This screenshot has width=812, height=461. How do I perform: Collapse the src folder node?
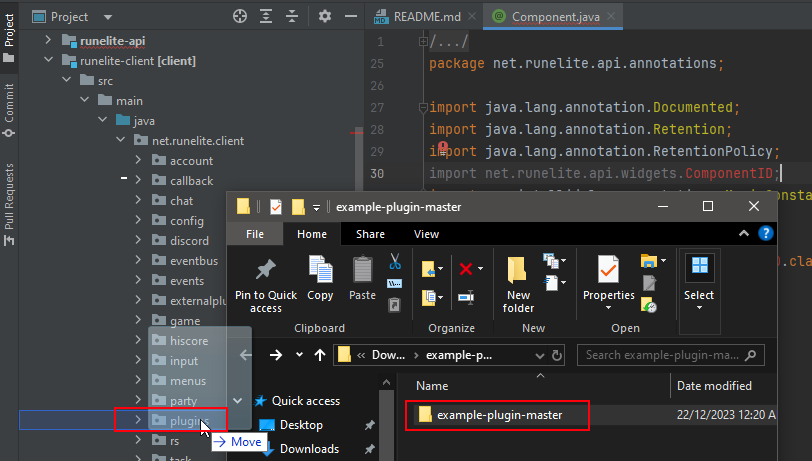pos(66,80)
